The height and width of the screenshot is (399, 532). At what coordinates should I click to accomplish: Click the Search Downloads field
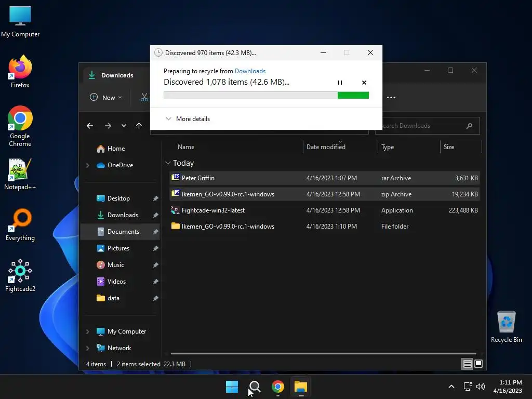(x=427, y=126)
